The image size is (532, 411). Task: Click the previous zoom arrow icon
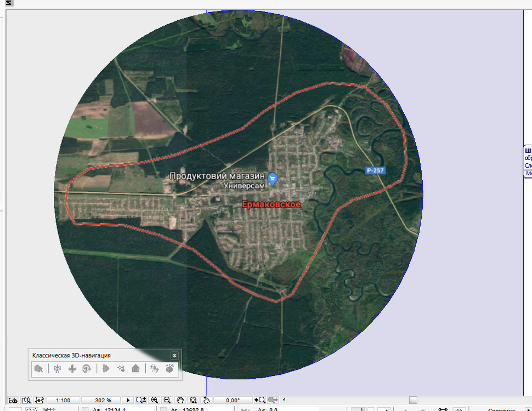pos(260,400)
